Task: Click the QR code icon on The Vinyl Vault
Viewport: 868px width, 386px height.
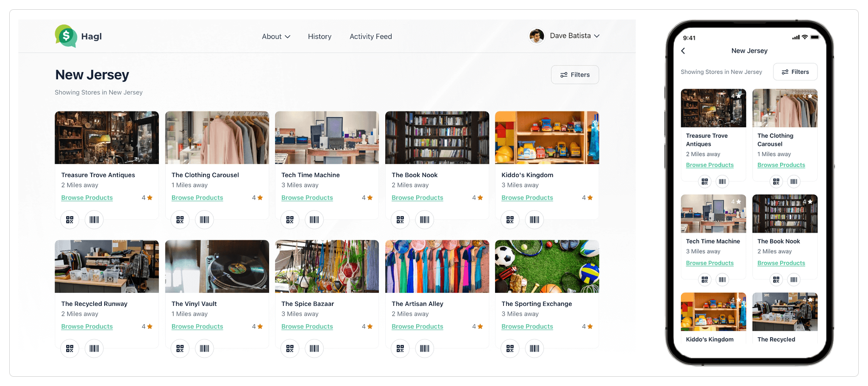Action: pyautogui.click(x=180, y=348)
